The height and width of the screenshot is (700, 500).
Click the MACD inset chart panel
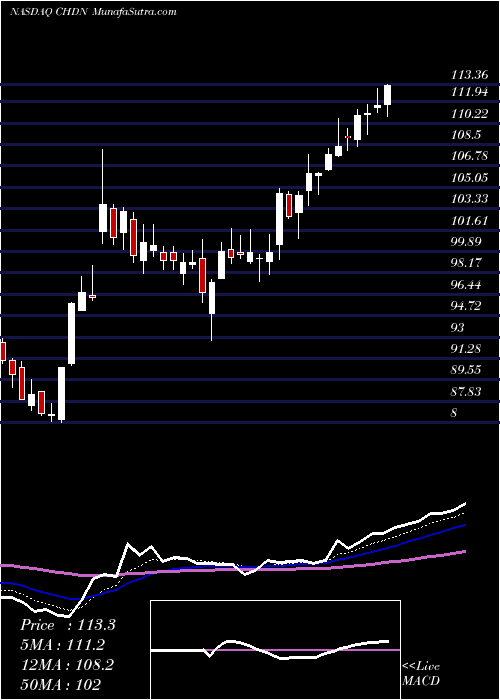click(275, 650)
